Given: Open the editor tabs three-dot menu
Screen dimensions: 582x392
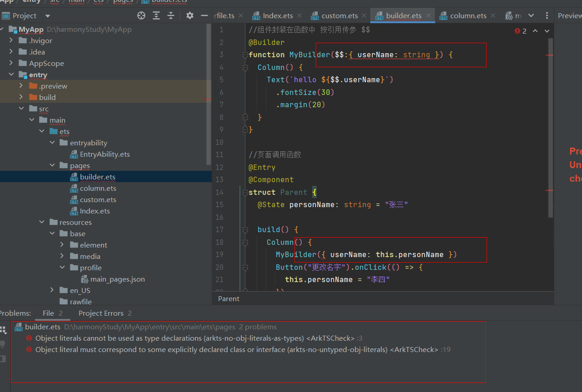Looking at the screenshot, I should (x=547, y=15).
